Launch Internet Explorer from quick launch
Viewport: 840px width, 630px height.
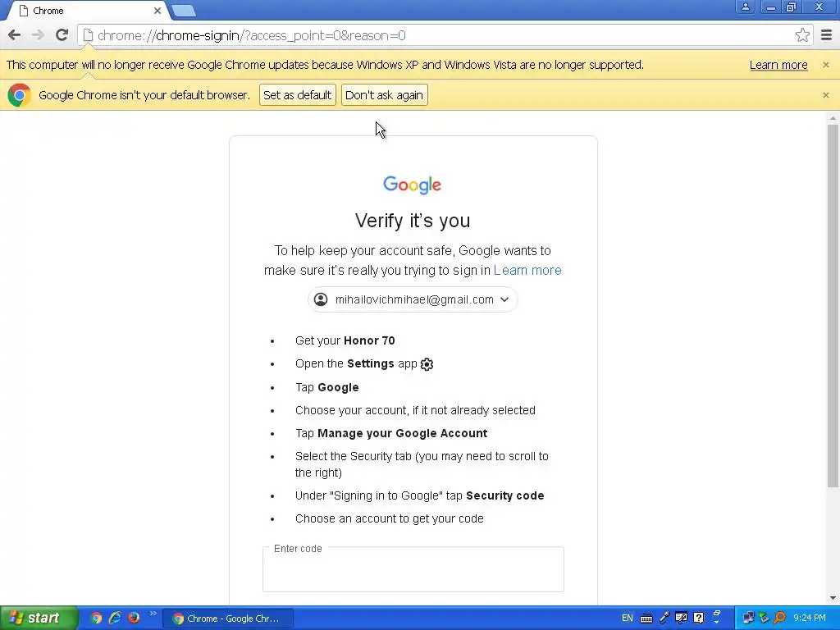115,618
